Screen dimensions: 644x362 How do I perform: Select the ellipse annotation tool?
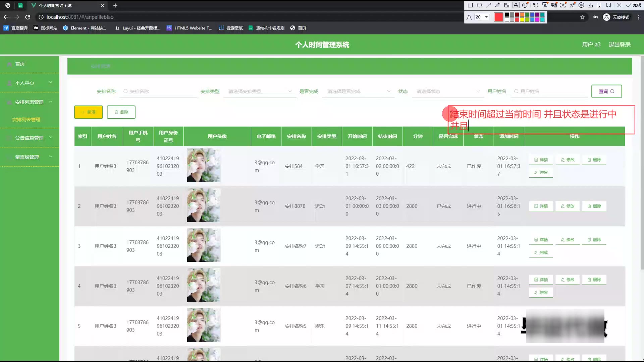tap(479, 5)
